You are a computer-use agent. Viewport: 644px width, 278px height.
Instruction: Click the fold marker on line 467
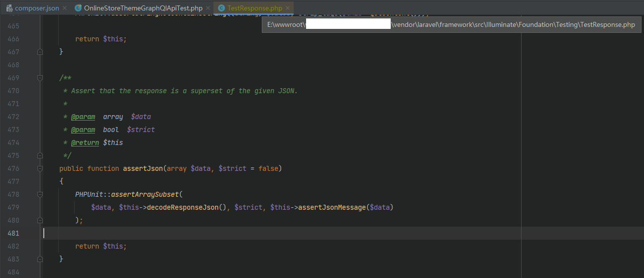coord(40,52)
